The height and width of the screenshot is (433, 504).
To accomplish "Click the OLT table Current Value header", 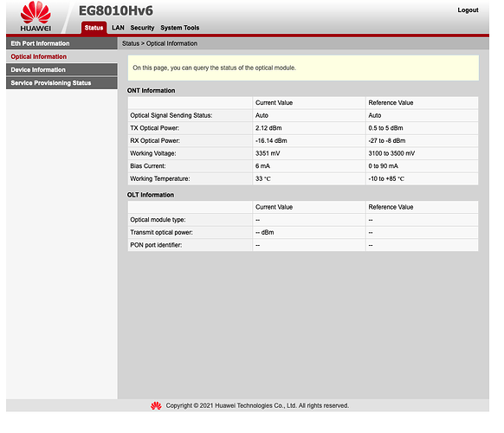I will tap(274, 207).
